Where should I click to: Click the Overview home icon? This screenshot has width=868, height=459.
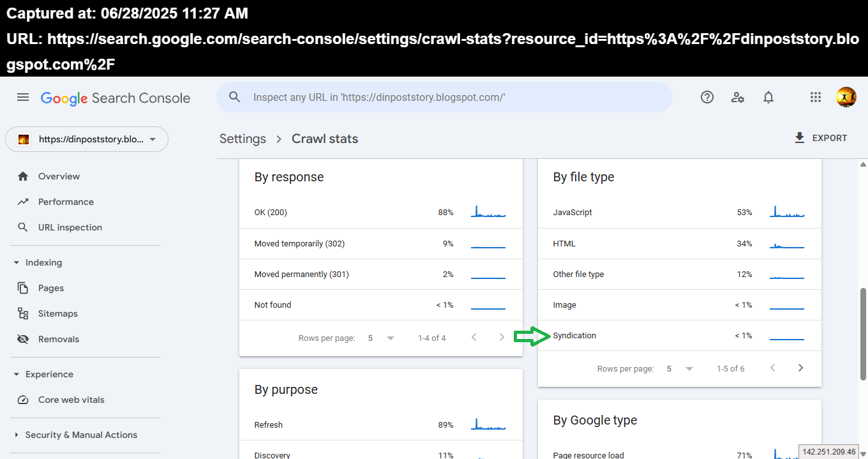(23, 176)
